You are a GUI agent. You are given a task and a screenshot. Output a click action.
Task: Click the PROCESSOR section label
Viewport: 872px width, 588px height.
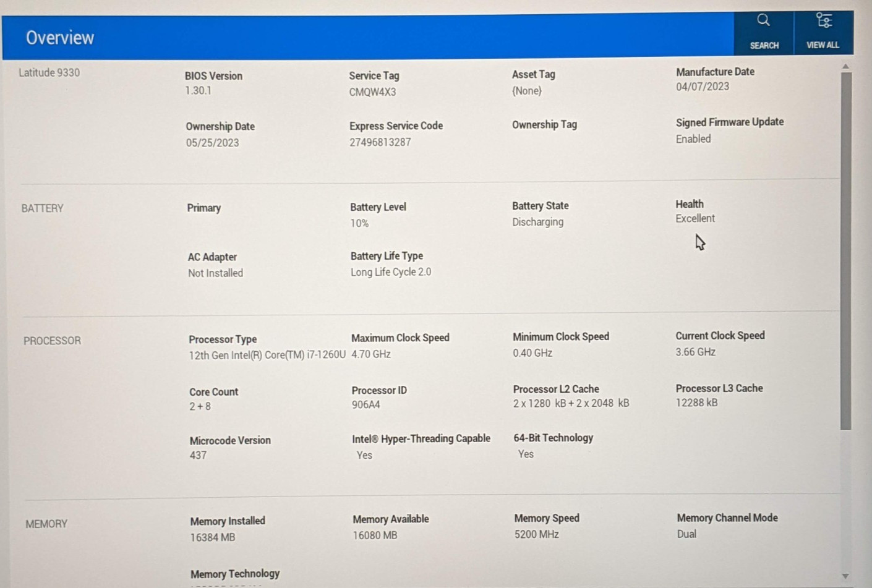(52, 341)
